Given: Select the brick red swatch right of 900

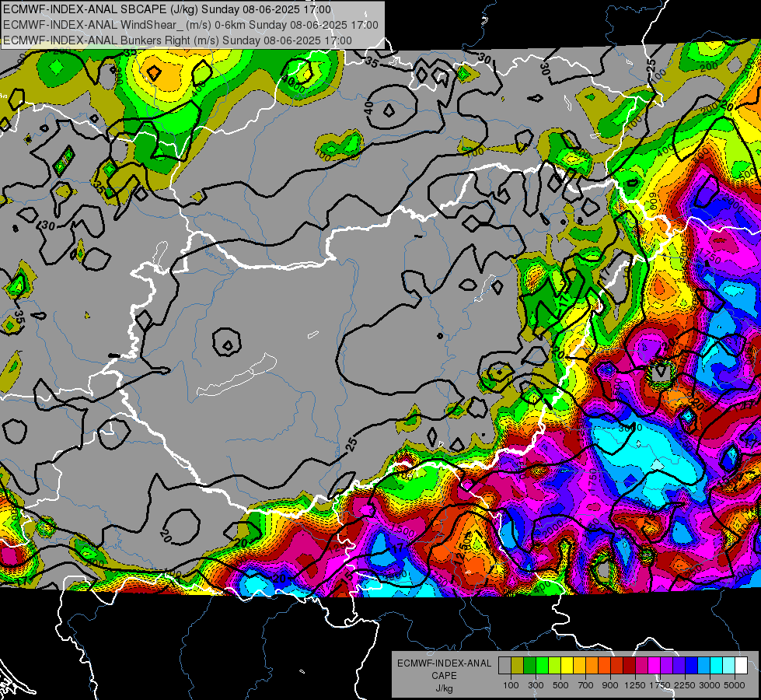Looking at the screenshot, I should tap(617, 666).
